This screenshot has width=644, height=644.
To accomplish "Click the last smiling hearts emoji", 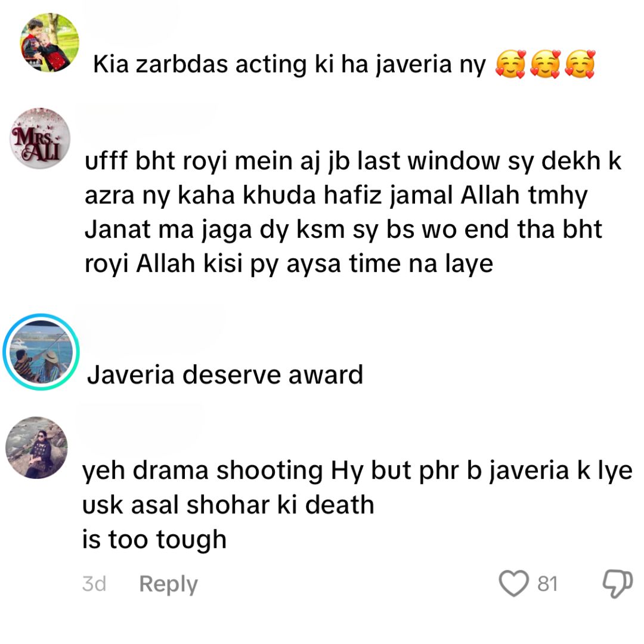I will [x=580, y=64].
